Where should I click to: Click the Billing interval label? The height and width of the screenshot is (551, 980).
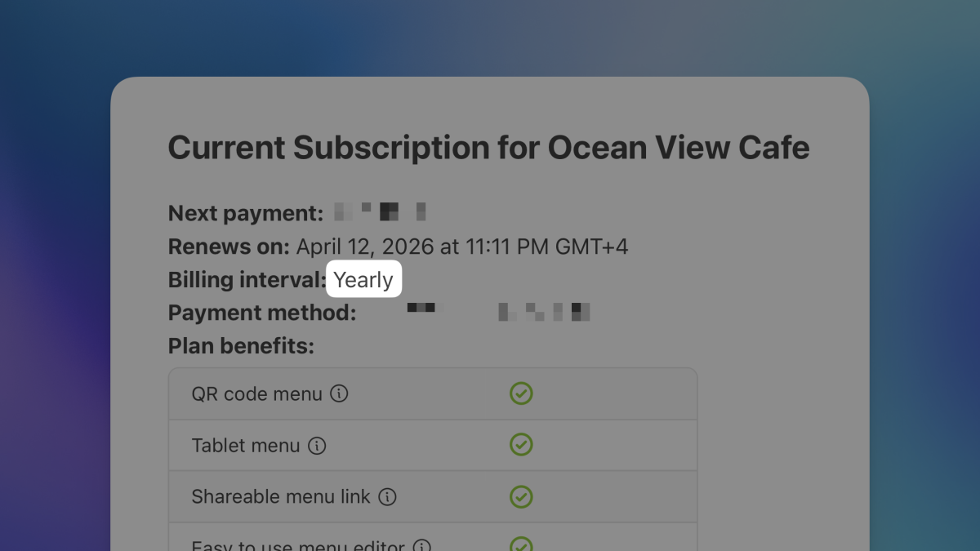247,280
